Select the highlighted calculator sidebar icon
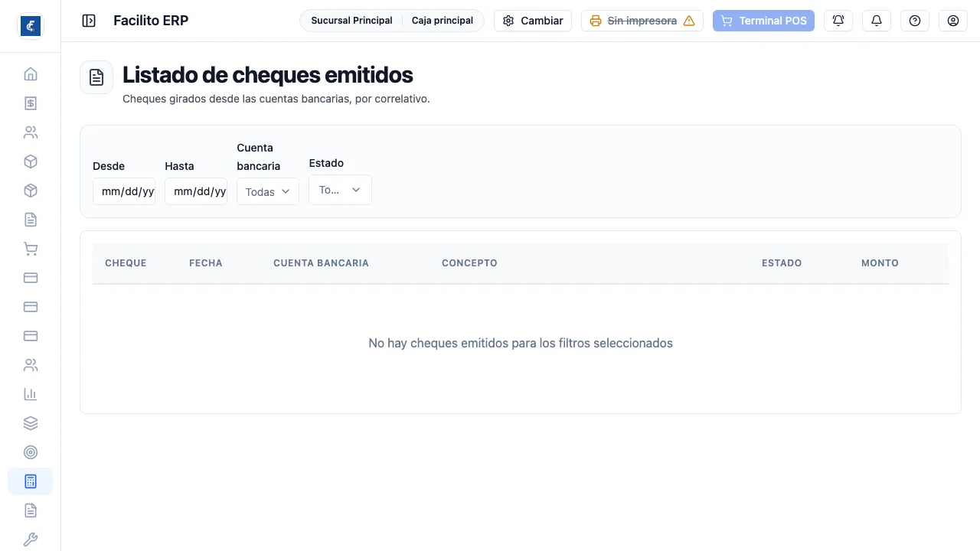The image size is (980, 551). [x=31, y=481]
